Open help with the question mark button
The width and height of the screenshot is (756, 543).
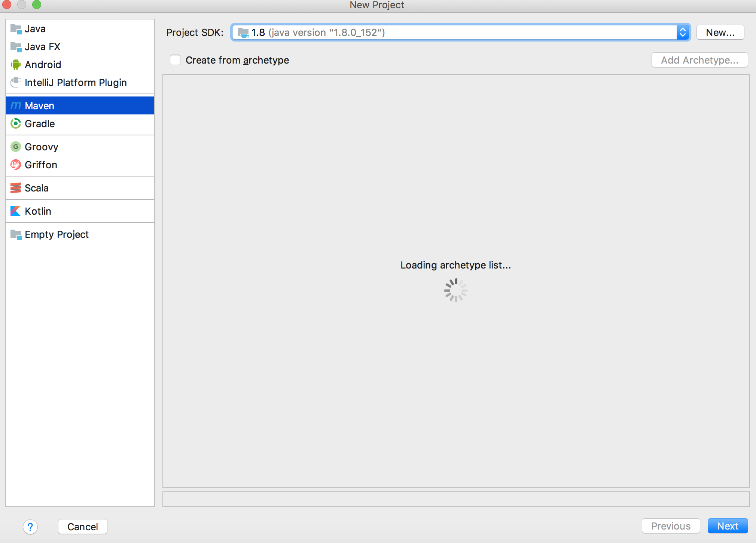coord(30,527)
